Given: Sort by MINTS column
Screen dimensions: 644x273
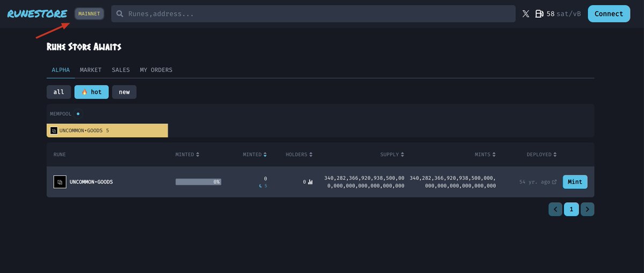Looking at the screenshot, I should [x=485, y=154].
